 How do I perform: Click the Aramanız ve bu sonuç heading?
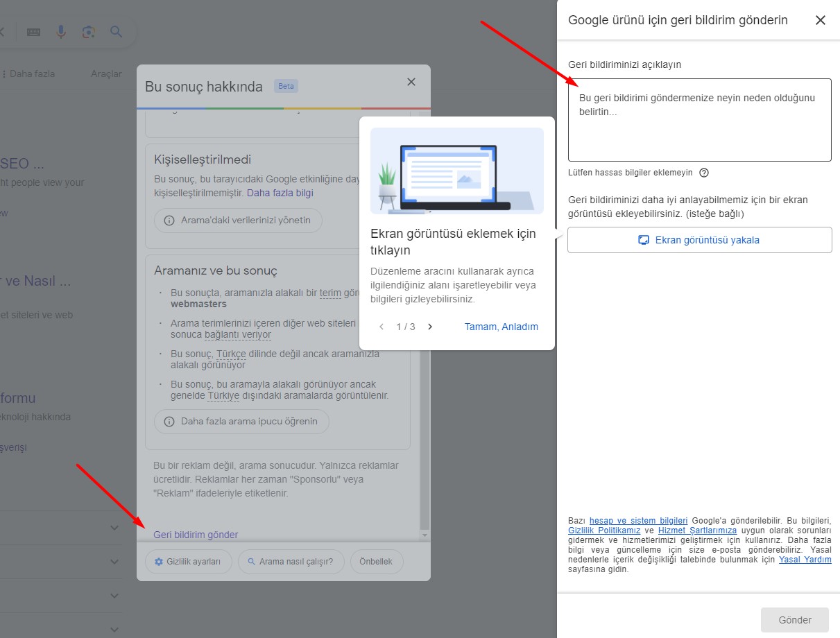pyautogui.click(x=216, y=270)
